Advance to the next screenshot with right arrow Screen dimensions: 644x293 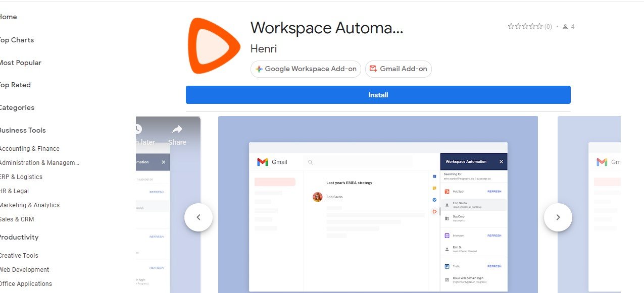(558, 217)
